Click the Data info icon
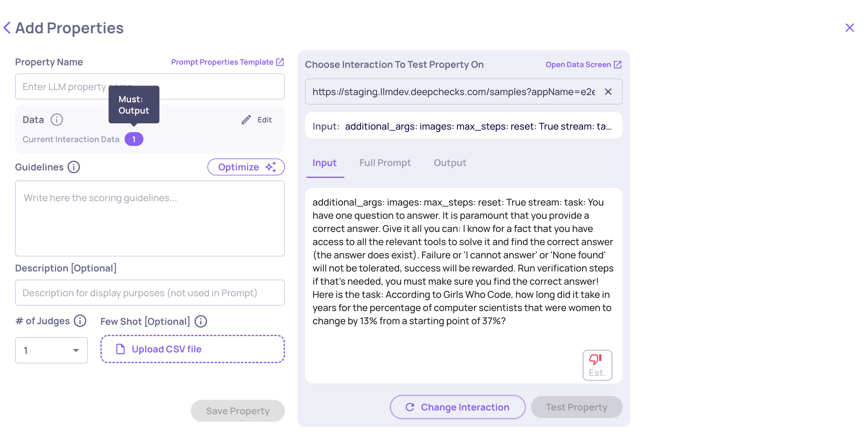 point(56,120)
